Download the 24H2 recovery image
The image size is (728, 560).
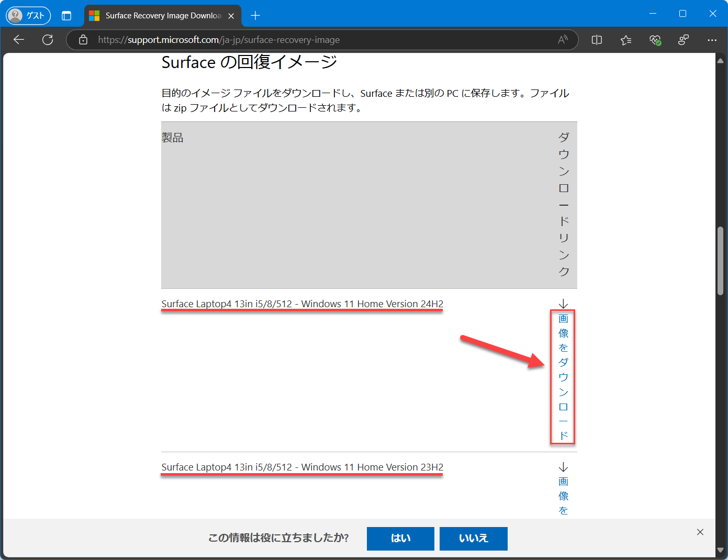pyautogui.click(x=563, y=377)
